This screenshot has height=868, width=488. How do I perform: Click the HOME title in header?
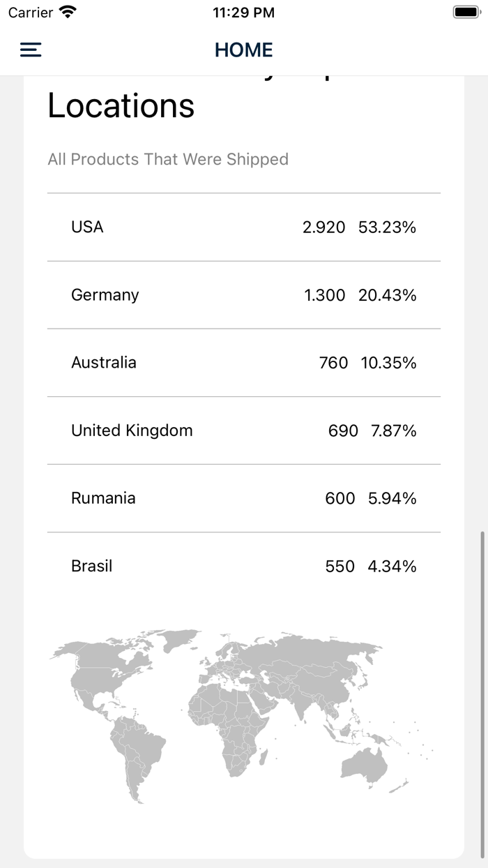[x=243, y=50]
